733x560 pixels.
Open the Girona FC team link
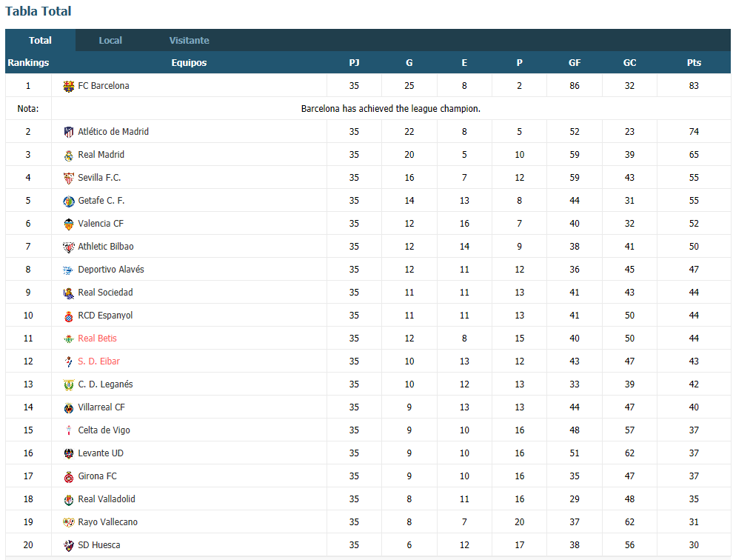pos(97,476)
